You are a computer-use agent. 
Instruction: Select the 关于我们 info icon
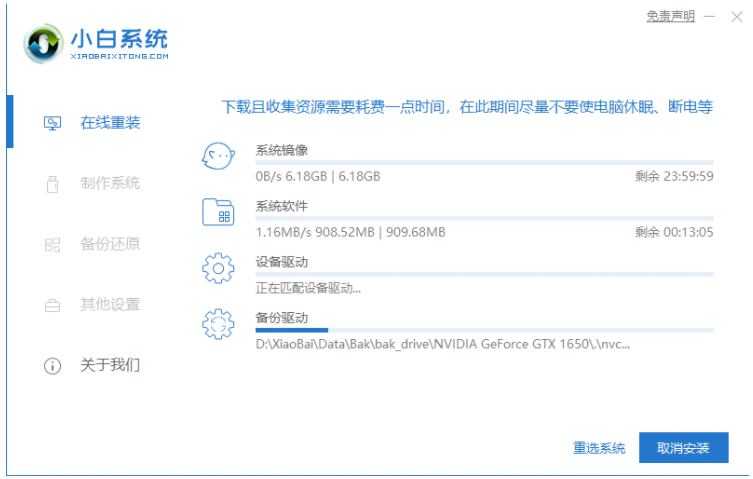pyautogui.click(x=52, y=366)
